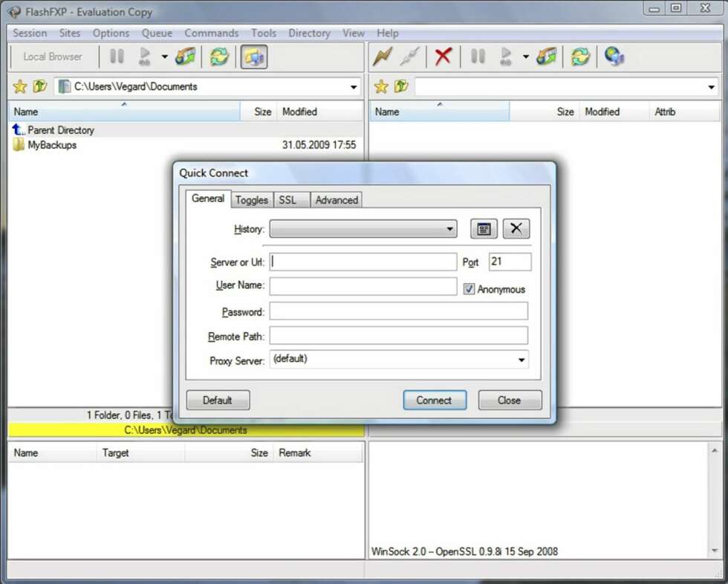Screen dimensions: 728x584
Task: Switch to the Toggles tab
Action: click(251, 200)
